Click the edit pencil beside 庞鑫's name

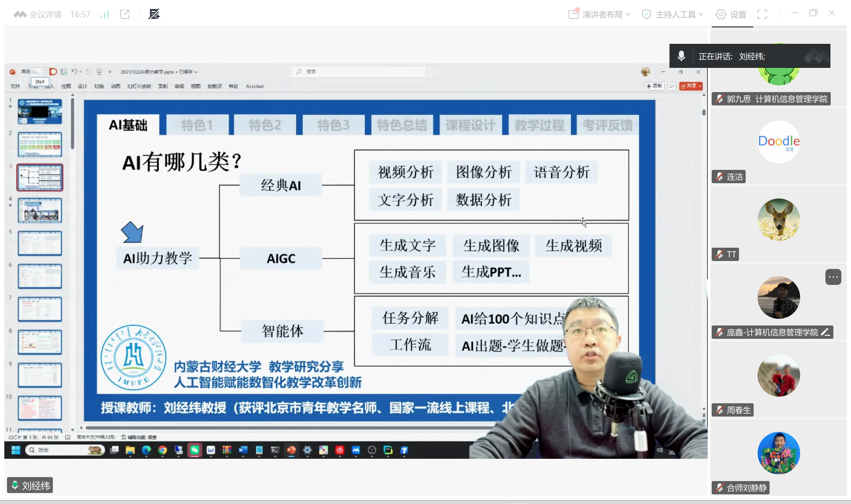[x=825, y=332]
